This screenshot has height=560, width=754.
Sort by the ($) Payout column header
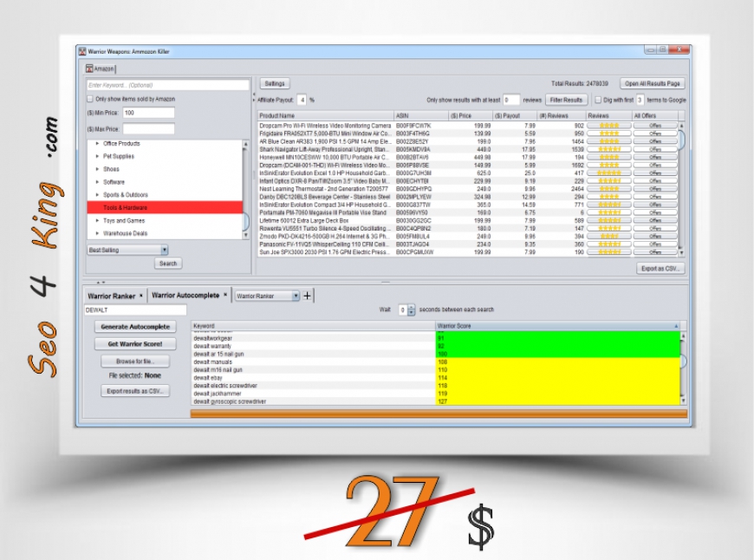coord(515,116)
